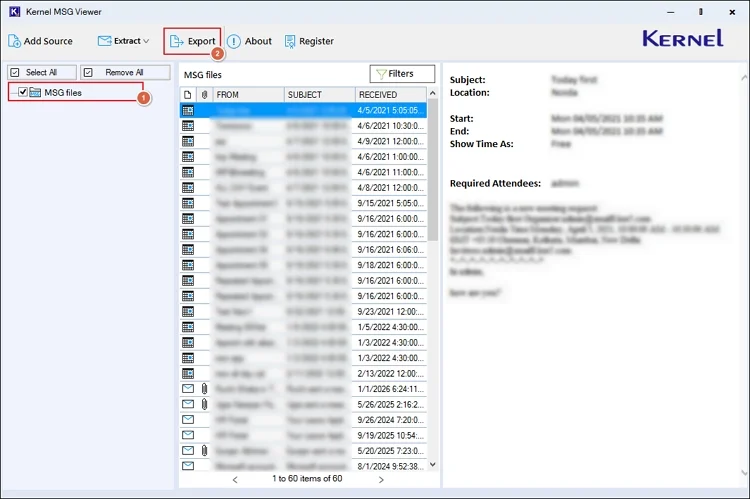Click calendar icon of 9/15/2021 5:05:0 row
The height and width of the screenshot is (499, 750).
coord(188,203)
